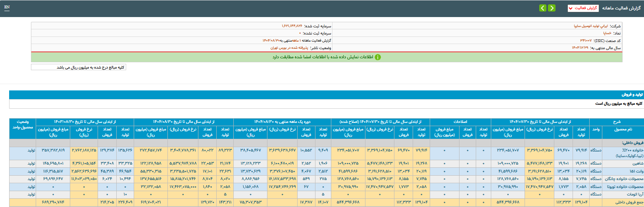Screen dimensions: 644x207
Task: Click the اصلاحات column group header
Action: pos(460,122)
